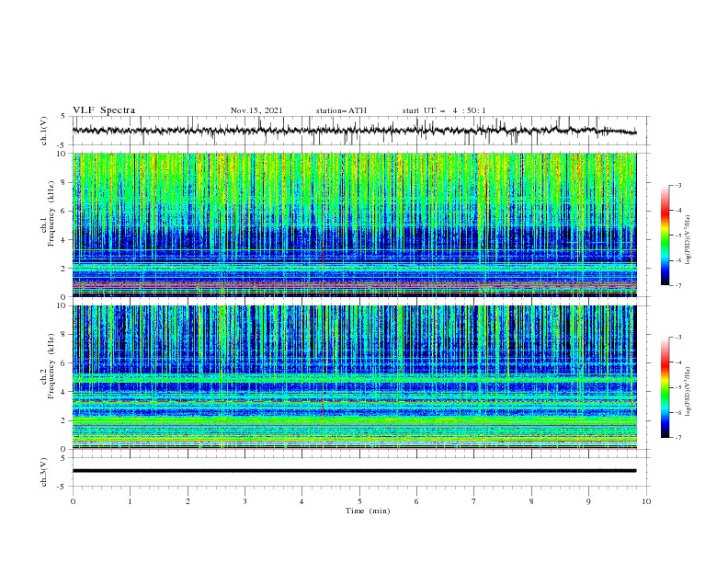Click the "9" tick on the time axis
The width and height of the screenshot is (728, 563).
point(588,501)
